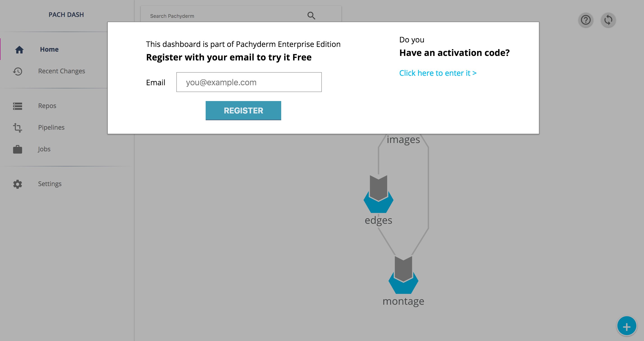The width and height of the screenshot is (644, 341).
Task: Focus the Email input field
Action: (249, 82)
